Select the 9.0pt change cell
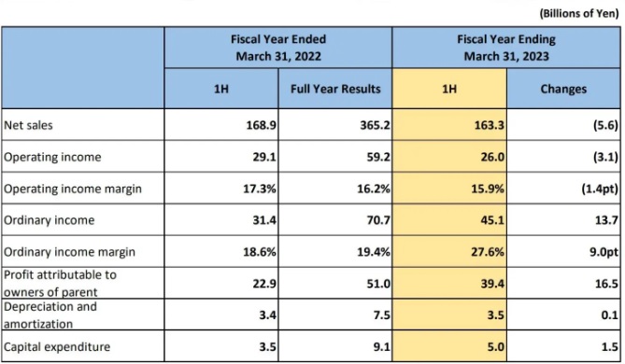Screen dimensions: 625x364 click(563, 252)
